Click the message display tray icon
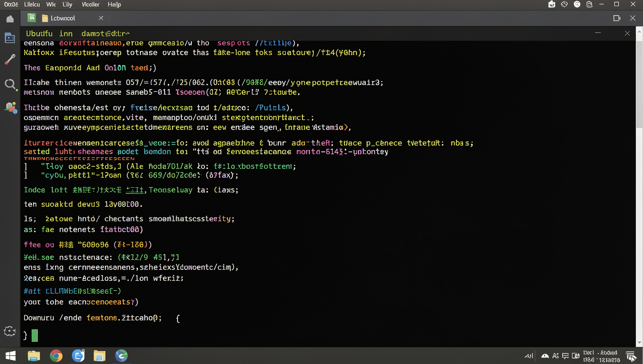Screen dimensions: 643x364 (x=565, y=356)
